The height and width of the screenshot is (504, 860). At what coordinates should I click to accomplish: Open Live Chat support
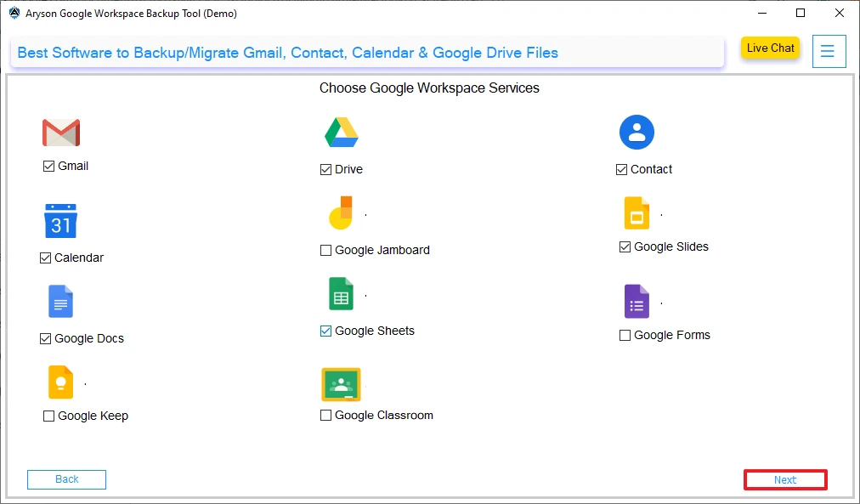tap(770, 48)
